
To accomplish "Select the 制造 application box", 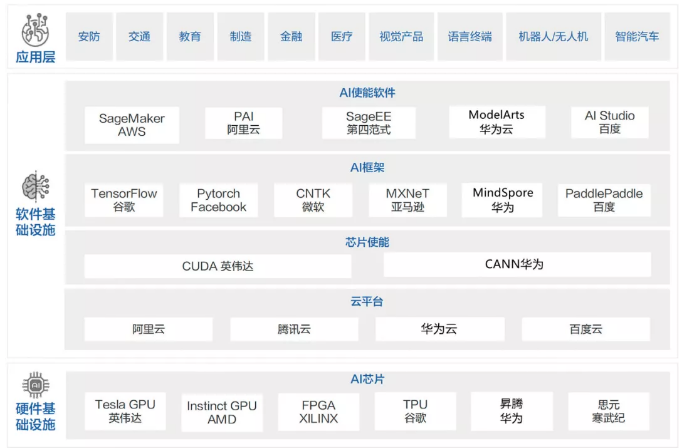I will coord(241,36).
